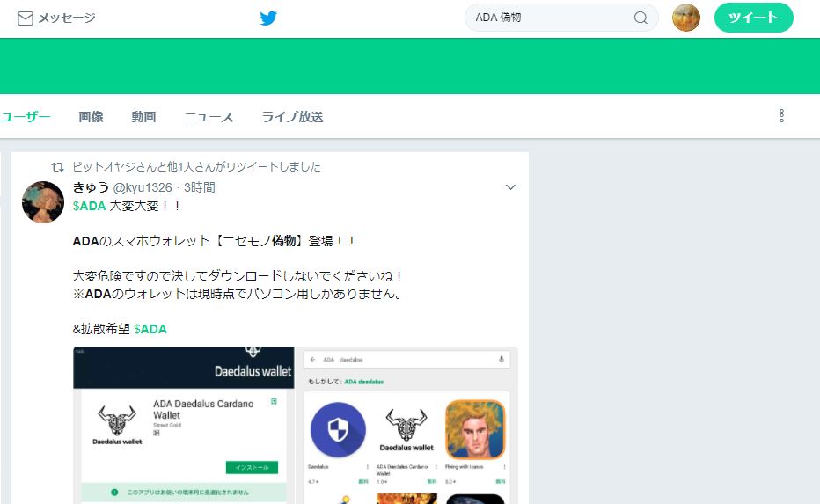Open the @kyu1326 handle link
The height and width of the screenshot is (504, 820).
pos(143,187)
